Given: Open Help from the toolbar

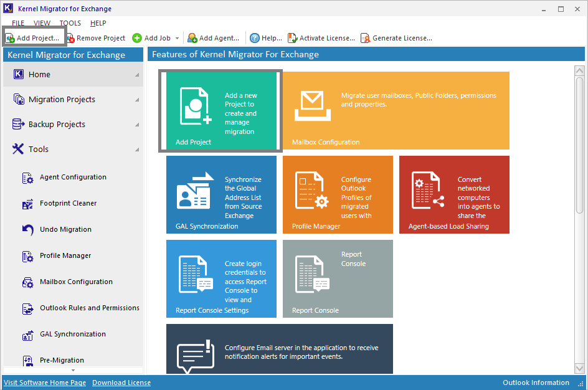Looking at the screenshot, I should 266,38.
